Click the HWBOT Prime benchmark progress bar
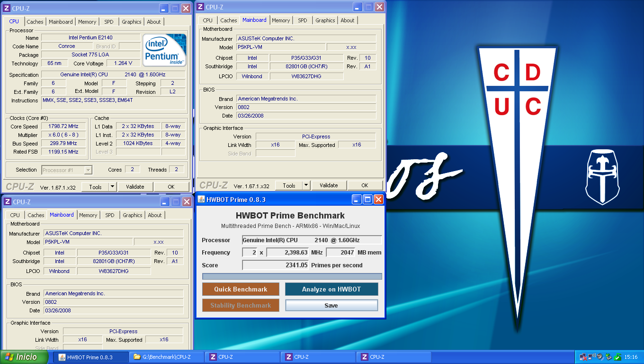Image resolution: width=644 pixels, height=364 pixels. coord(292,276)
